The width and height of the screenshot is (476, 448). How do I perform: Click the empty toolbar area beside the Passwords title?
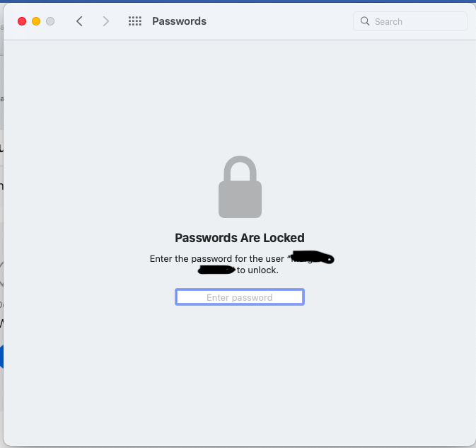[283, 21]
